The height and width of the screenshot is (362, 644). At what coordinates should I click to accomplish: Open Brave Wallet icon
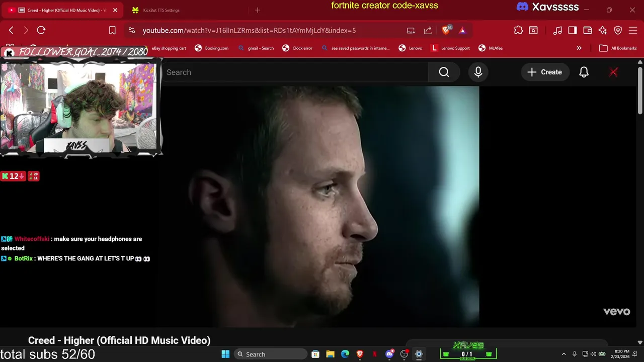coord(588,30)
